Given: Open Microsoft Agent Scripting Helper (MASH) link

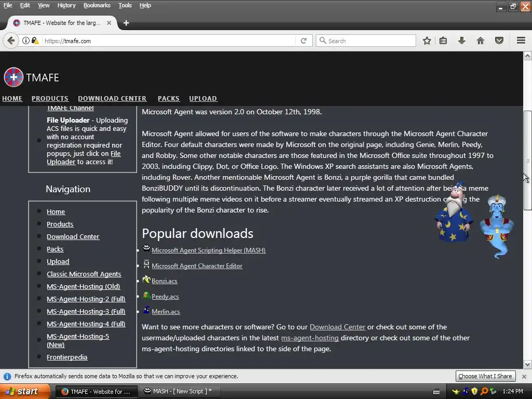Looking at the screenshot, I should (209, 250).
